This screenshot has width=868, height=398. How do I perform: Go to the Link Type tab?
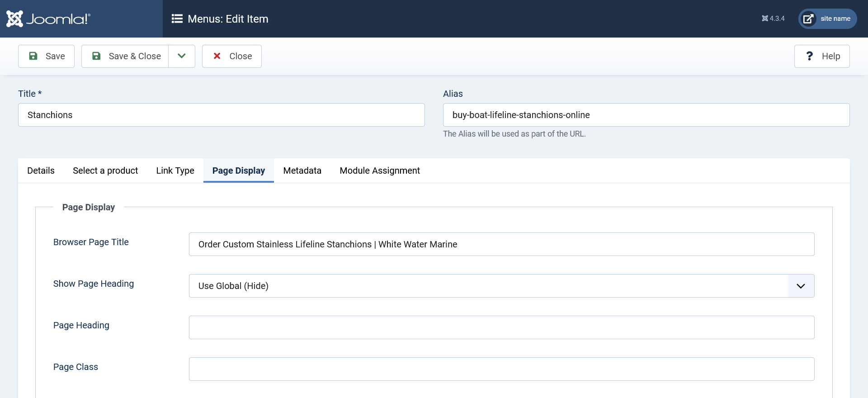[x=175, y=171]
